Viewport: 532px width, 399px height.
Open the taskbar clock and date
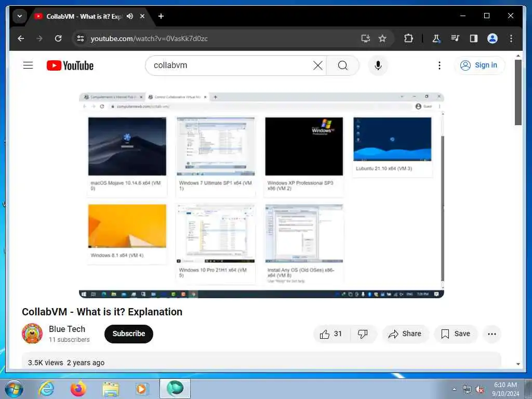506,389
